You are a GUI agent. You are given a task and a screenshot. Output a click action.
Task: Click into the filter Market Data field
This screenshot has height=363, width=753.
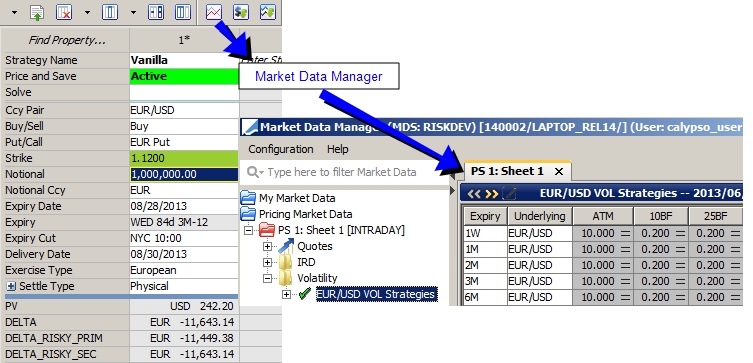coord(343,172)
